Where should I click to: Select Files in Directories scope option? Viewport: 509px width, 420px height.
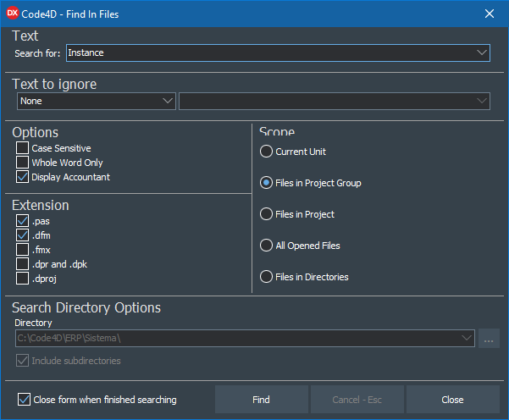tap(267, 277)
